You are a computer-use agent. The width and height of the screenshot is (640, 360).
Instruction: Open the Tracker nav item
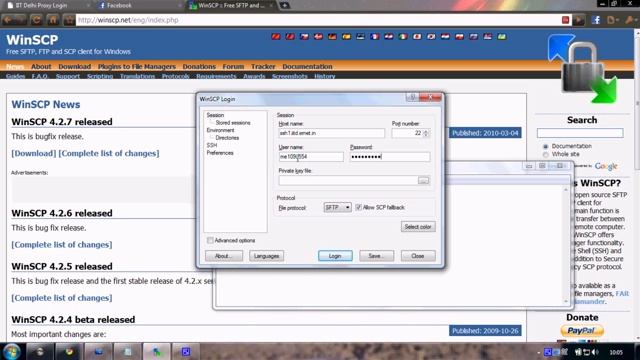[263, 66]
